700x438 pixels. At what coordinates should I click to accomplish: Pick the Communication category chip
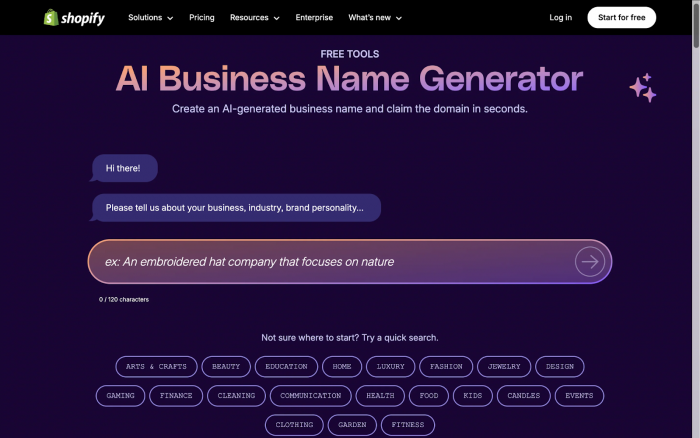point(310,396)
